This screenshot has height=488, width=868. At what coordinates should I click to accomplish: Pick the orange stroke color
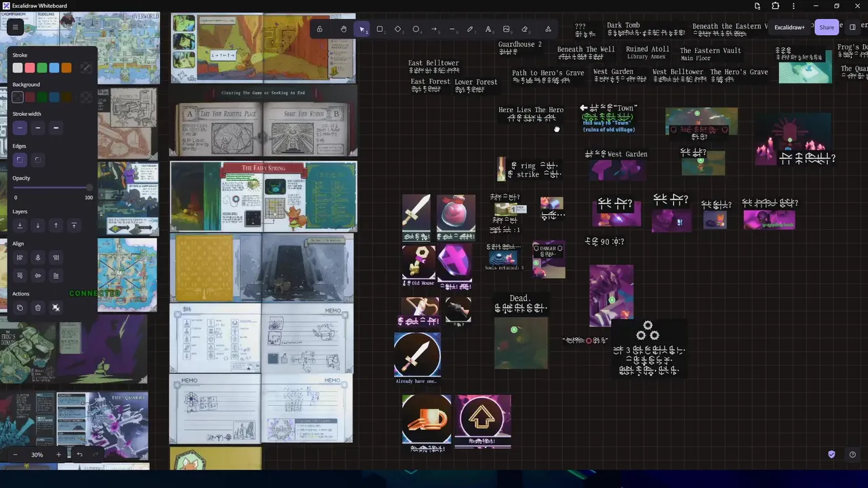pyautogui.click(x=66, y=68)
